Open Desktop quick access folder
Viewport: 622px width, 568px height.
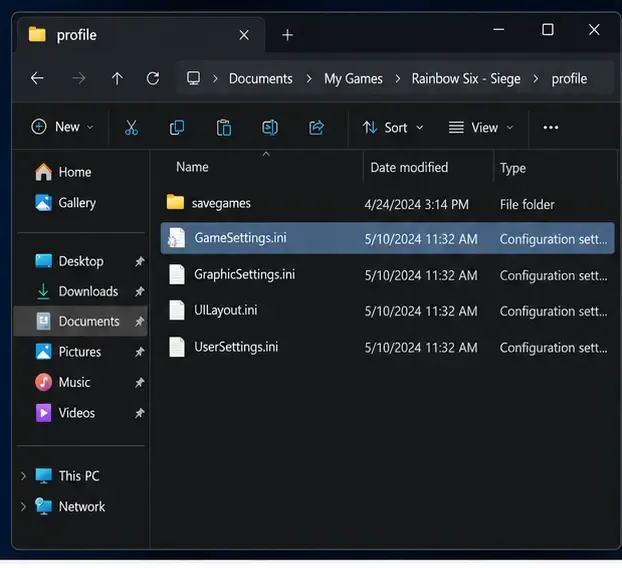tap(81, 261)
